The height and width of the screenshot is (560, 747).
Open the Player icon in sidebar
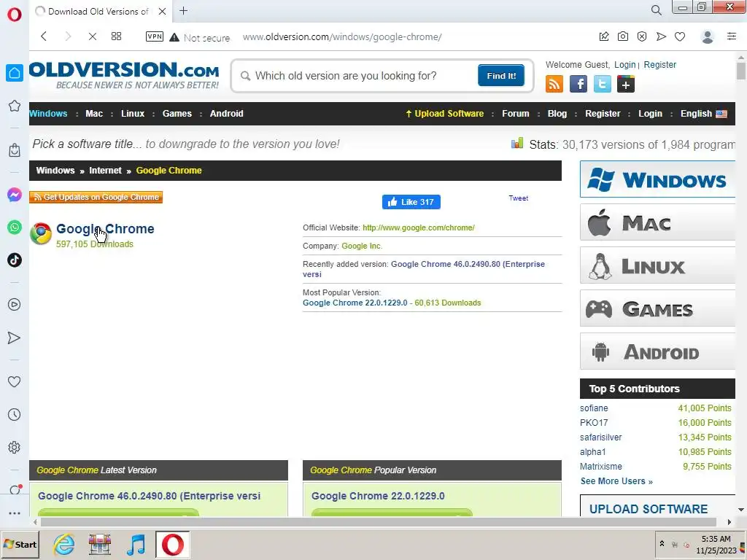click(x=15, y=304)
